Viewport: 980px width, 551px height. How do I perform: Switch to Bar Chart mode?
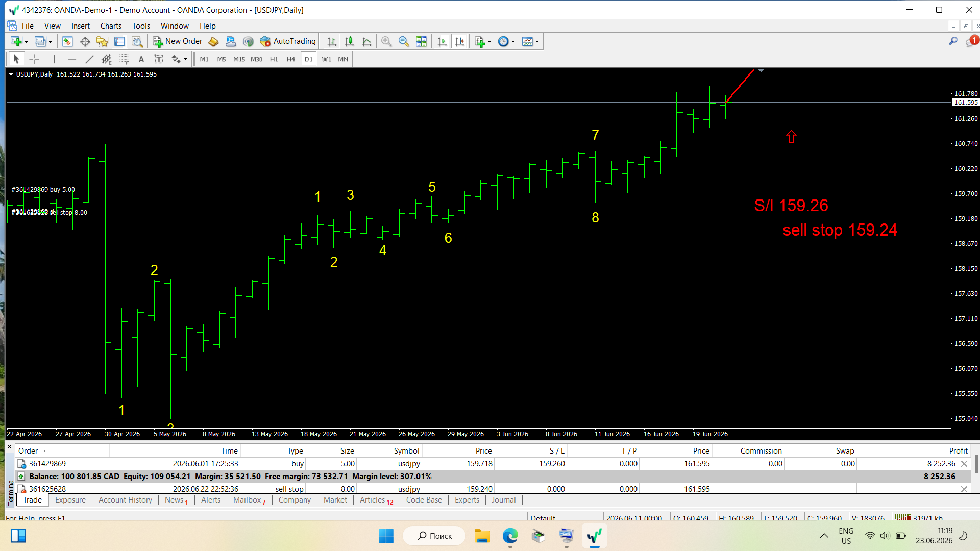[x=332, y=42]
